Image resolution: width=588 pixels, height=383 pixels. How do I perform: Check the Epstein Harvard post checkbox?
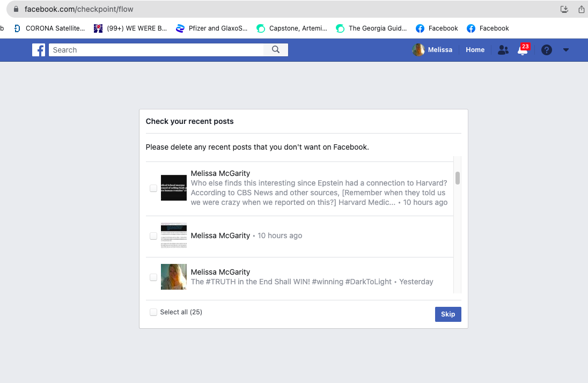153,188
